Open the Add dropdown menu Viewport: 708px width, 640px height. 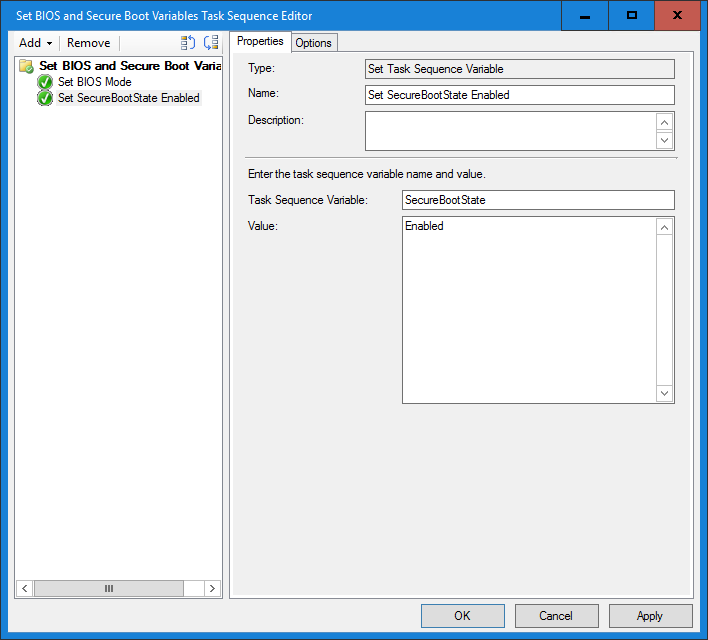pyautogui.click(x=36, y=43)
